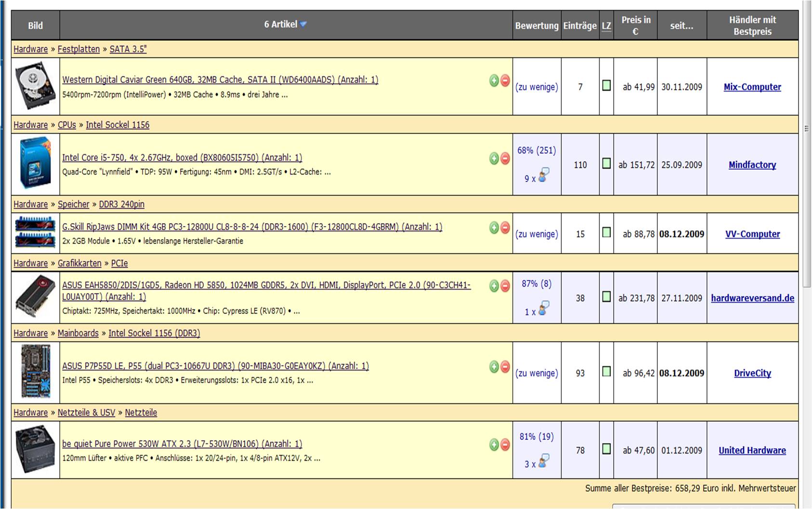Click the LZ column header
This screenshot has height=509, width=812.
(606, 26)
